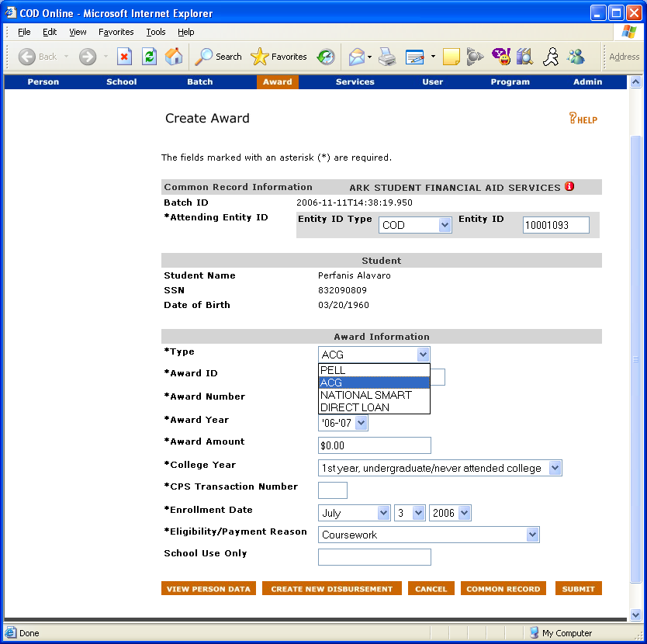
Task: Click the vertical scrollbar down arrow
Action: (635, 615)
